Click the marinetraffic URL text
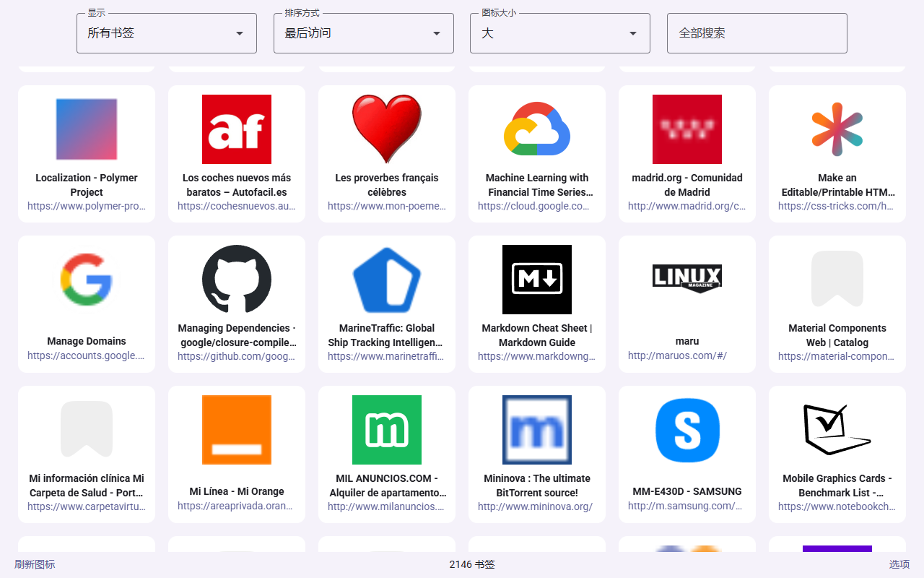Image resolution: width=924 pixels, height=578 pixels. pos(387,356)
